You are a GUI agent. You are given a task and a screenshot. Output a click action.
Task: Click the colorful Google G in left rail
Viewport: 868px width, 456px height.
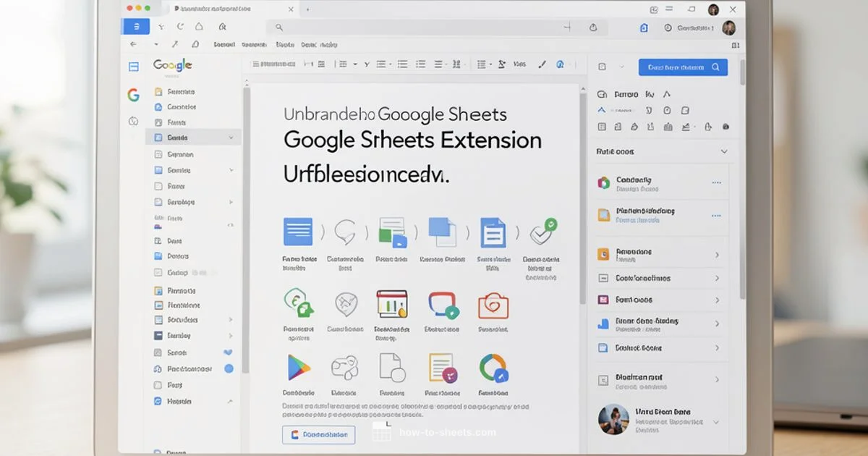pos(133,95)
